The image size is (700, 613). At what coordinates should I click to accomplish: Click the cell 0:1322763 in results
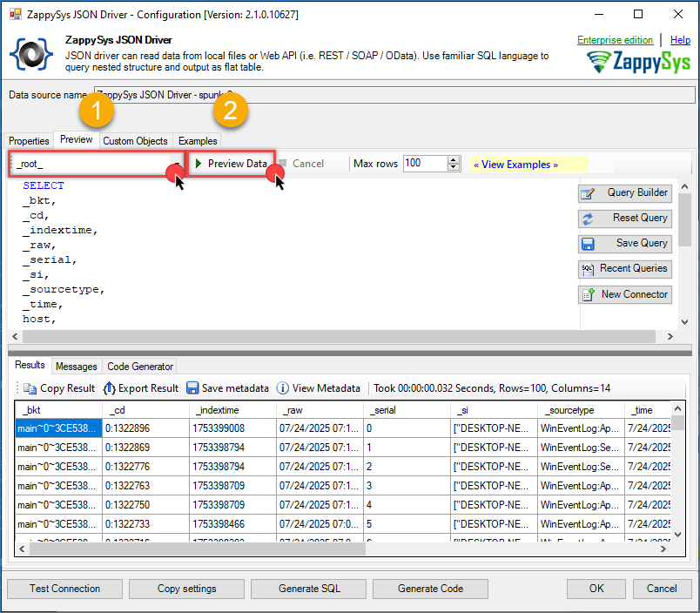point(146,486)
